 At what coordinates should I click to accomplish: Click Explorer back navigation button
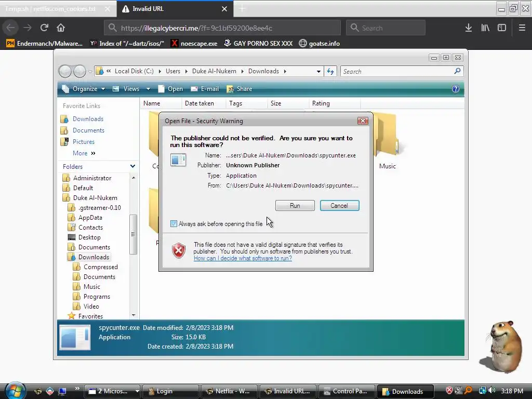tap(65, 71)
